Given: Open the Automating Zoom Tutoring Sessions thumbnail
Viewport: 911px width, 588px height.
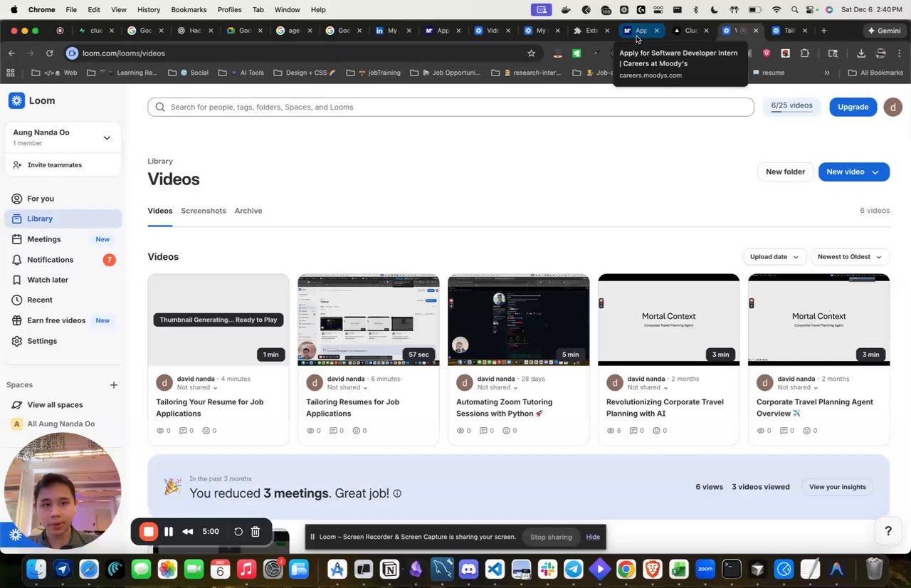Looking at the screenshot, I should pyautogui.click(x=518, y=320).
